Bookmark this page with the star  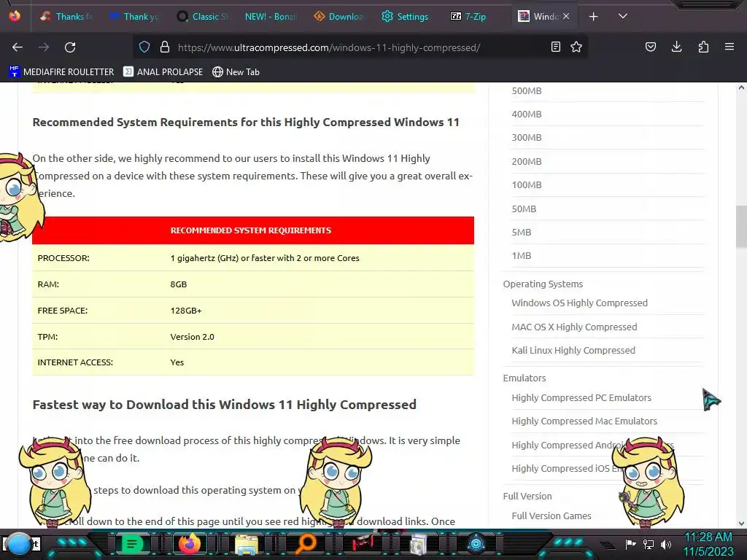click(576, 47)
